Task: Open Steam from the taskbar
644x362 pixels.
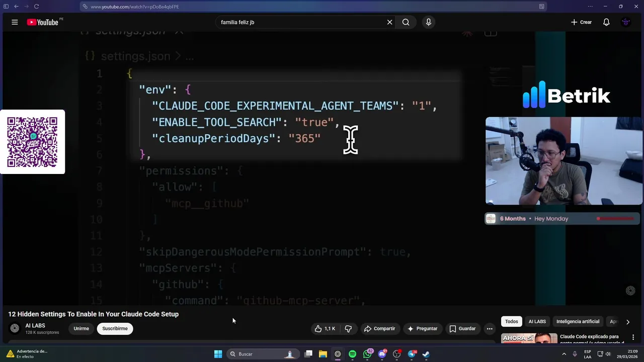Action: [x=426, y=354]
